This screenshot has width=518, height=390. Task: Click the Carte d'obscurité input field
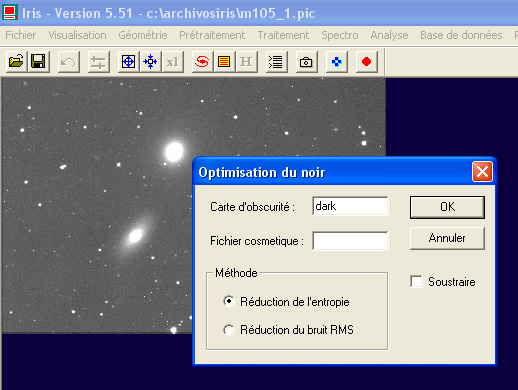(350, 206)
